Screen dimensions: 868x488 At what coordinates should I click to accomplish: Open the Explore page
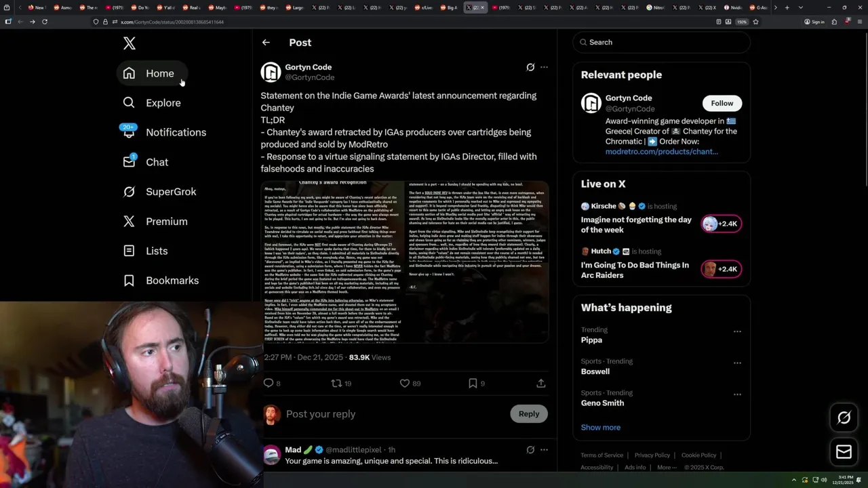coord(152,103)
